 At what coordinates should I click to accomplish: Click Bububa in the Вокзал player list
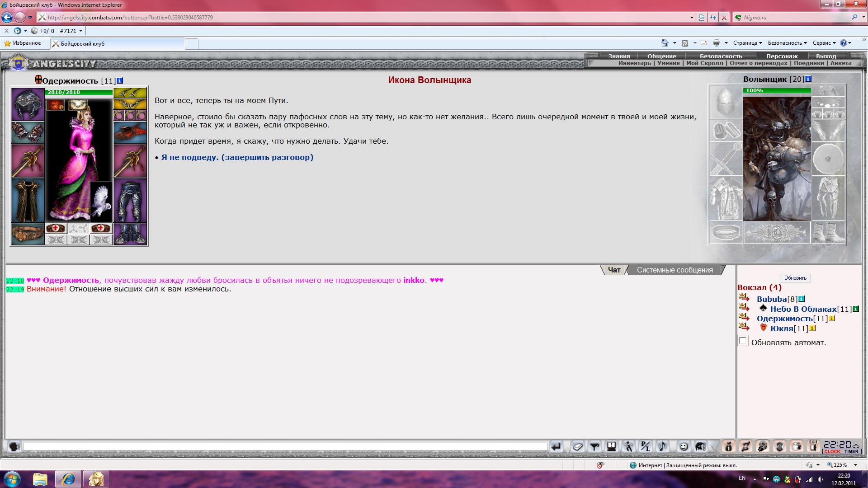click(x=772, y=299)
